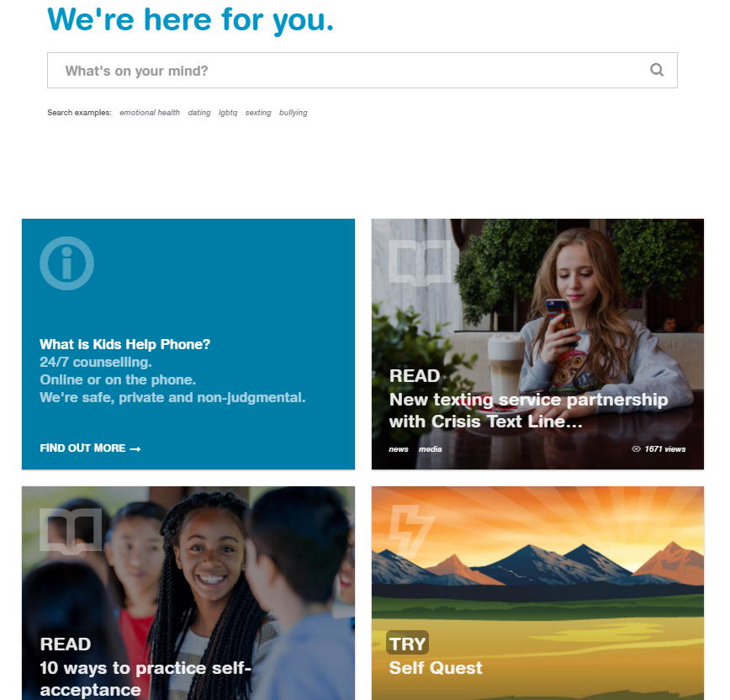730x700 pixels.
Task: Pick the "sexting" search example
Action: [x=258, y=113]
